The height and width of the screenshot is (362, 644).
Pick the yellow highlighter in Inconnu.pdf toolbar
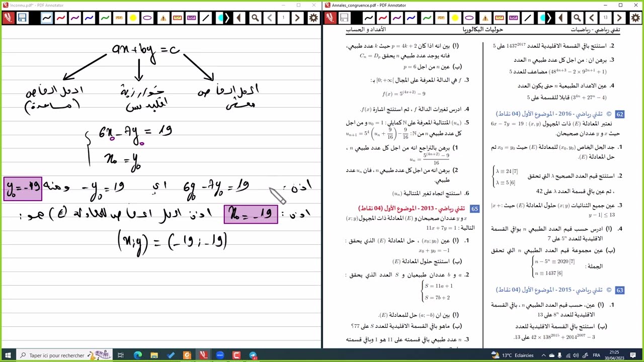pyautogui.click(x=133, y=18)
